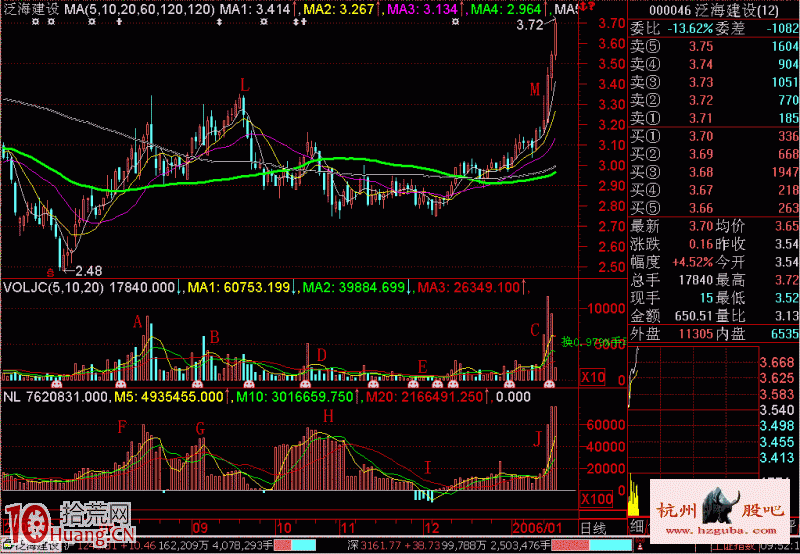Screen dimensions: 800x554
Task: Click the yellow intraday volume bars
Action: click(x=634, y=497)
